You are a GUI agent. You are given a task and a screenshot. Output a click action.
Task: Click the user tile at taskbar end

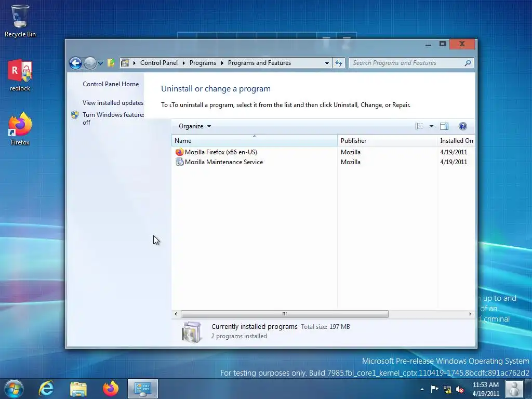point(514,389)
